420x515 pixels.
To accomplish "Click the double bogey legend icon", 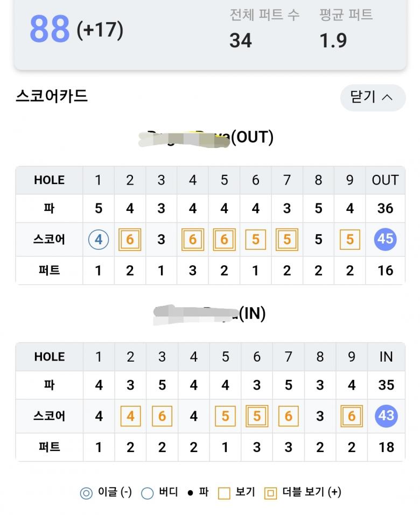I will pos(271,493).
